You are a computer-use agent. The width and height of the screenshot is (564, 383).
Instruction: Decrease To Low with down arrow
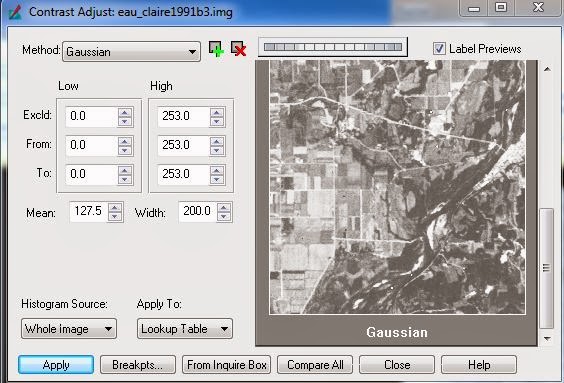tap(125, 179)
